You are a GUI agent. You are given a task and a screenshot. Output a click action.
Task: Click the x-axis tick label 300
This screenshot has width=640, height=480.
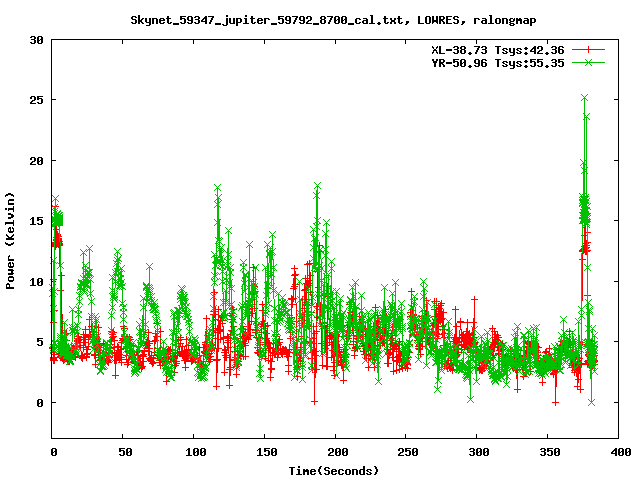point(479,452)
